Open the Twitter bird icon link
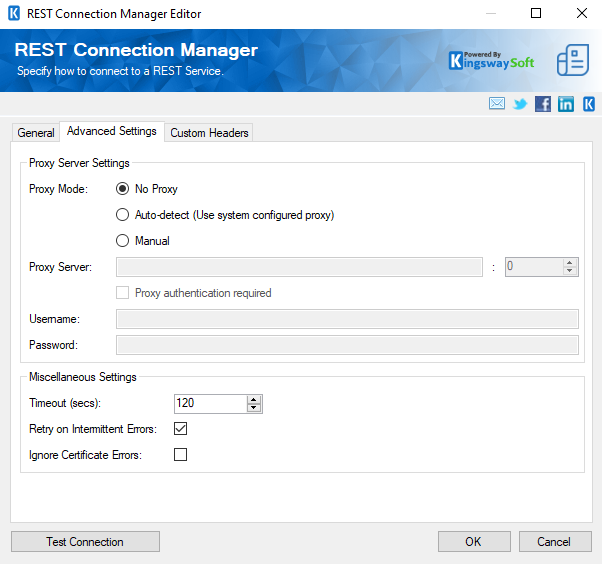Screen dimensions: 602x564 [520, 104]
